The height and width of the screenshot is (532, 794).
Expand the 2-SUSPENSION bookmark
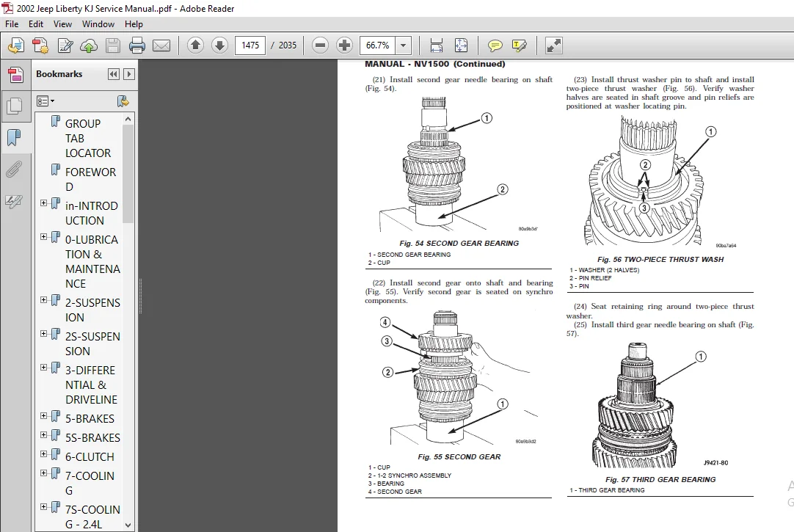[43, 299]
